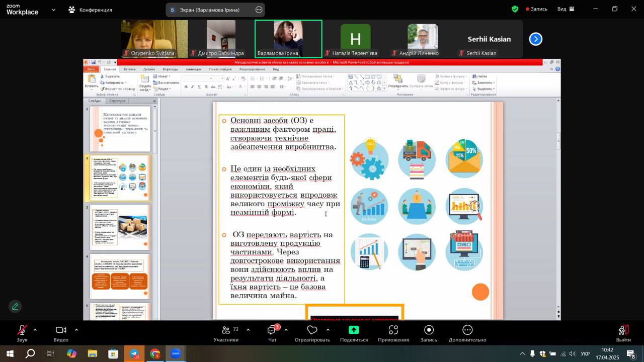Screen dimensions: 644x362
Task: Expand participants options arrow beside Участники
Action: 248,330
